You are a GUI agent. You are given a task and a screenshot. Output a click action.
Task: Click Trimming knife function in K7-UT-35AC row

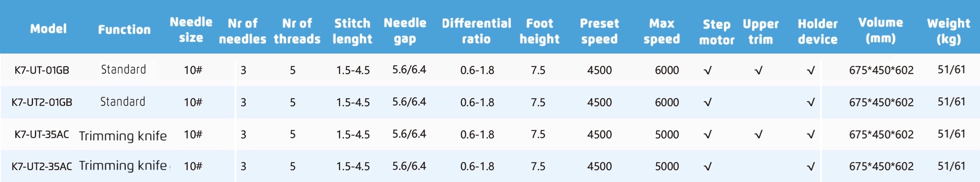click(x=123, y=136)
